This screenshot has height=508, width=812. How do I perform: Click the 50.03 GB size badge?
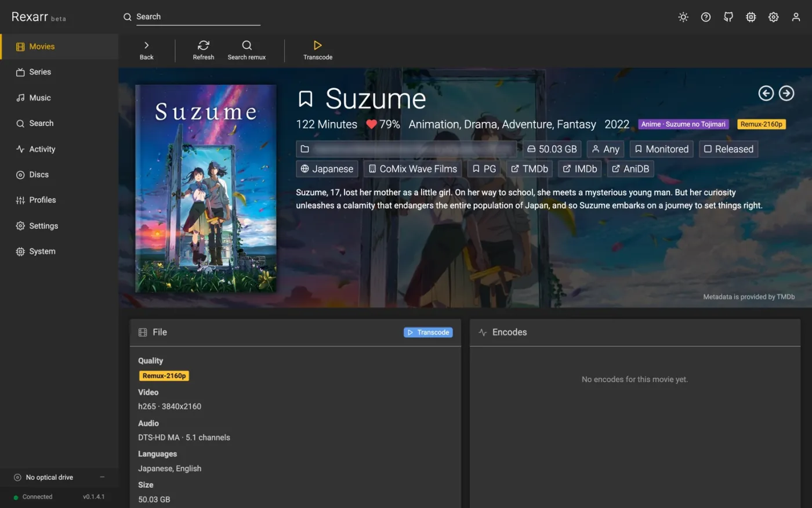click(552, 149)
